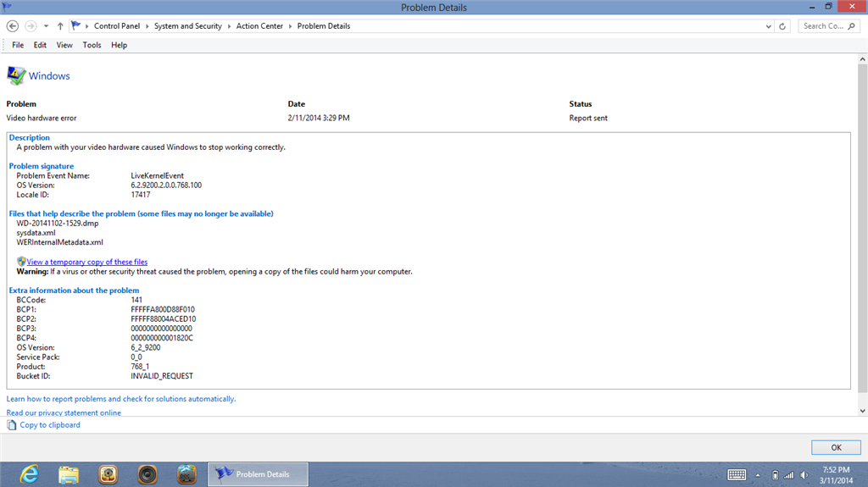This screenshot has height=487, width=868.
Task: Open the document app icon in taskbar
Action: click(x=186, y=474)
